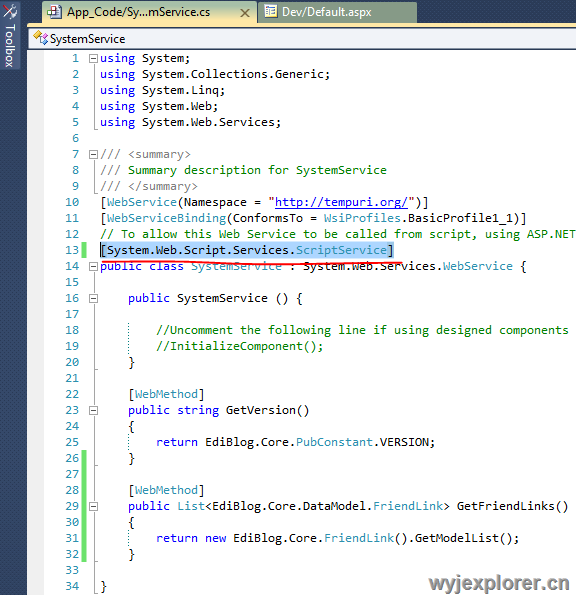Click the green change marker beside line 13
576x595 pixels.
[84, 250]
